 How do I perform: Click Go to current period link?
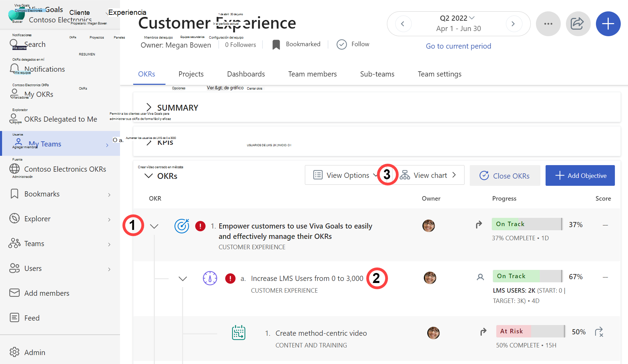click(x=458, y=46)
